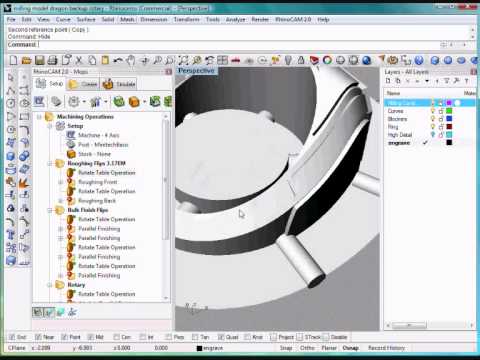This screenshot has height=360, width=480.
Task: Select the pointer tool in left toolbar
Action: tap(11, 78)
